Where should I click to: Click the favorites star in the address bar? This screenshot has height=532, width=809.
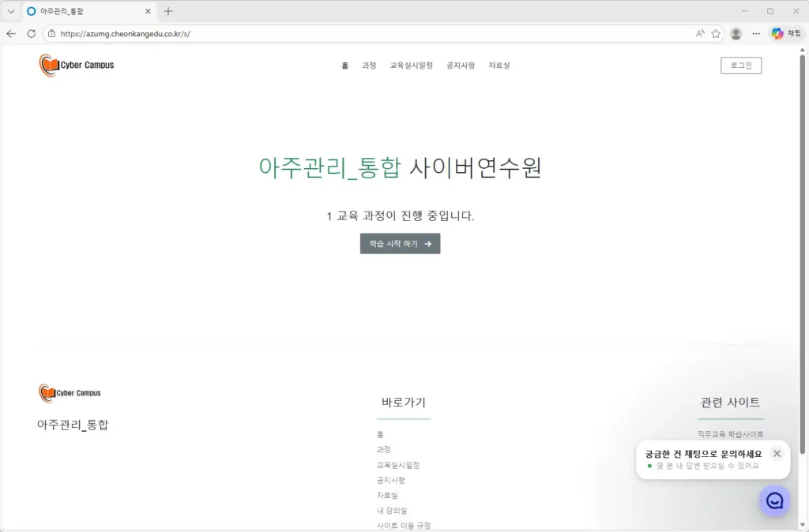[717, 33]
